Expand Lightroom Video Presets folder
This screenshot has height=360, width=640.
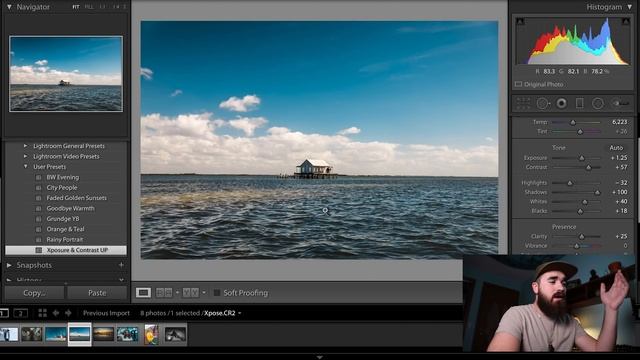click(x=25, y=156)
